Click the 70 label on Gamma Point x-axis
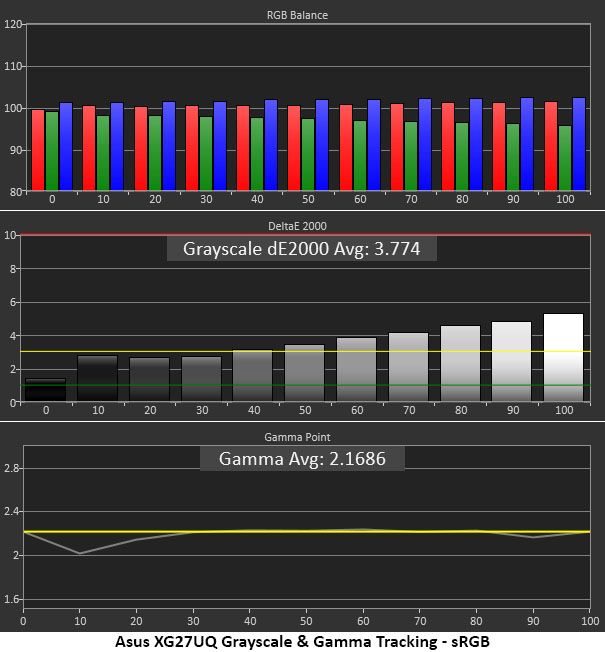Image resolution: width=605 pixels, height=652 pixels. [x=420, y=621]
